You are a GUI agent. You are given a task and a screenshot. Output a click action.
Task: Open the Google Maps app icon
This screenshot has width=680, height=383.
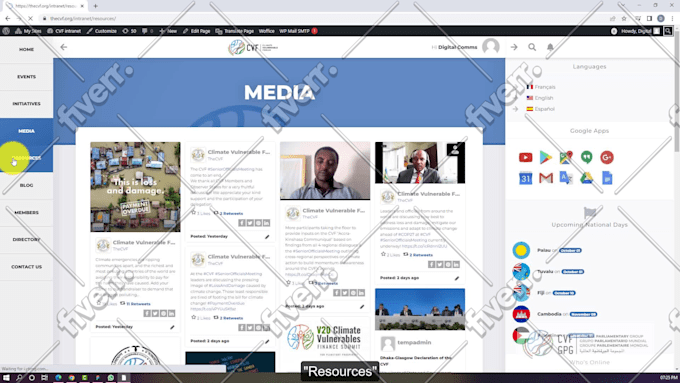point(566,157)
